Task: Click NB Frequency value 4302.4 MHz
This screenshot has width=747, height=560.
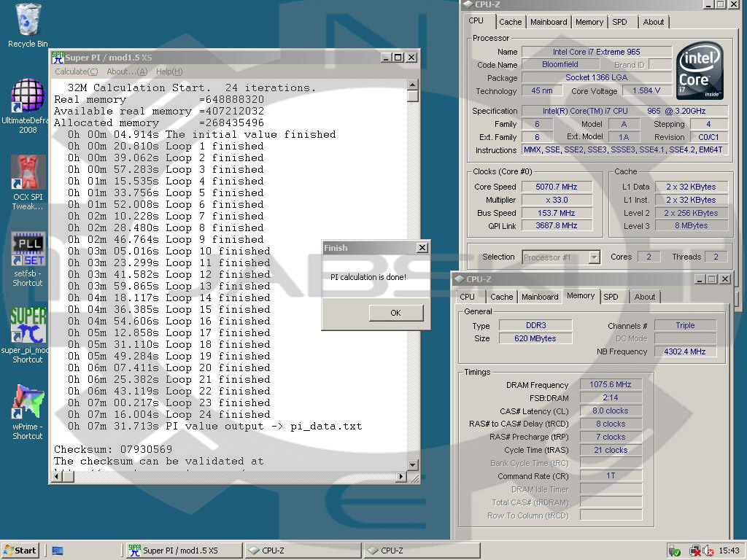Action: point(684,351)
